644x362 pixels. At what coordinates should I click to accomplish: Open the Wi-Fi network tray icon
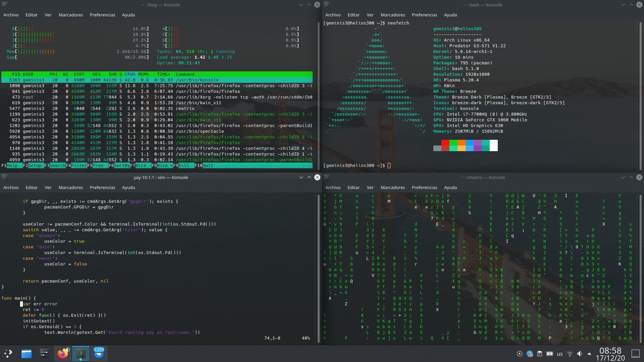tap(570, 354)
